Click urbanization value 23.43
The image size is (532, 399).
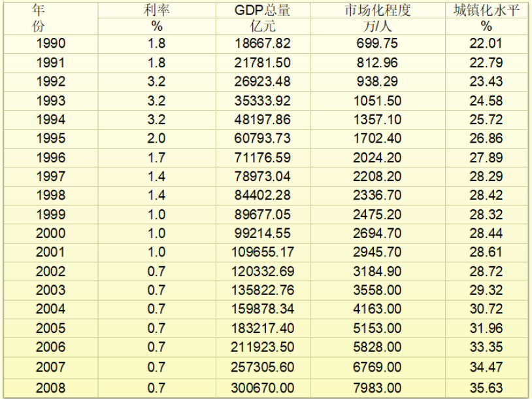coord(486,82)
